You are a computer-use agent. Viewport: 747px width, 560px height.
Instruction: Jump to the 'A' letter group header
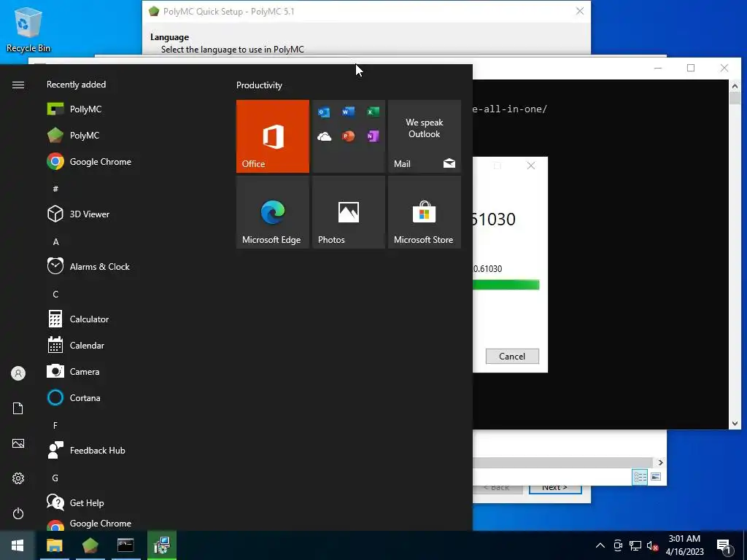pyautogui.click(x=55, y=241)
